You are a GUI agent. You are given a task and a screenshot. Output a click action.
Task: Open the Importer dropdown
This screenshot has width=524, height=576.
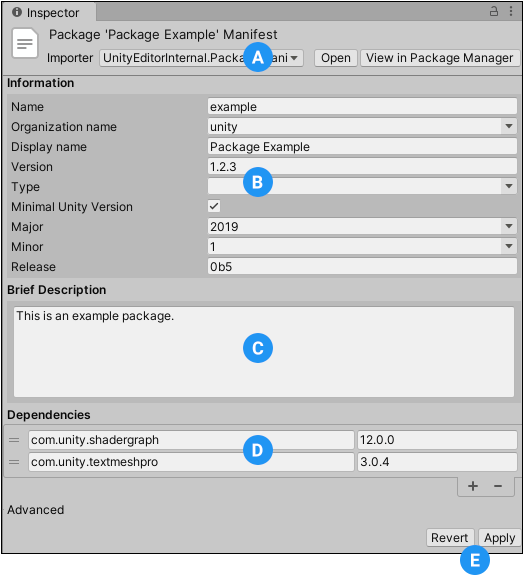(201, 58)
